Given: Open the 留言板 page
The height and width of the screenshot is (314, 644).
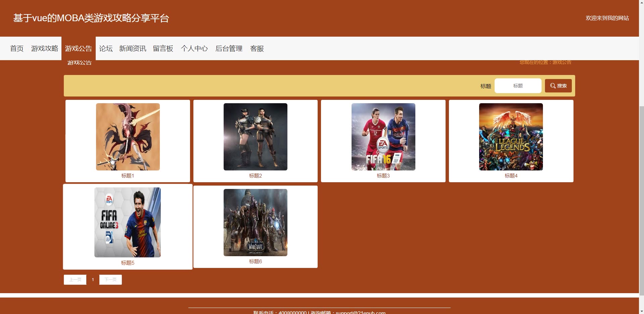Looking at the screenshot, I should [163, 48].
